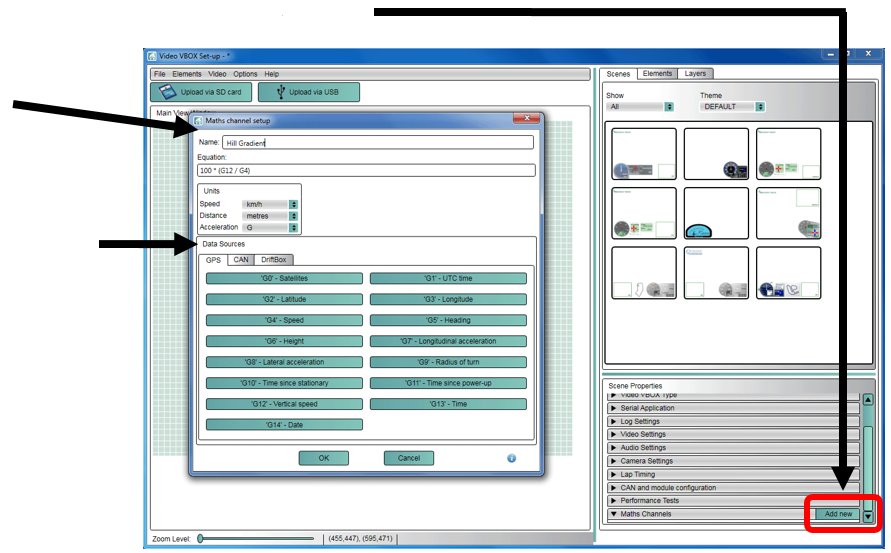
Task: Click the Video VBOX Set-up window icon
Action: [x=152, y=56]
